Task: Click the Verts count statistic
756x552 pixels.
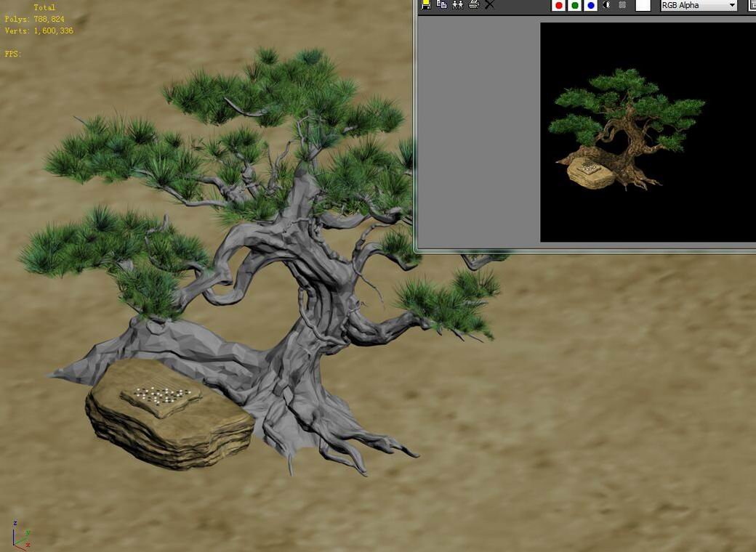Action: pos(39,31)
